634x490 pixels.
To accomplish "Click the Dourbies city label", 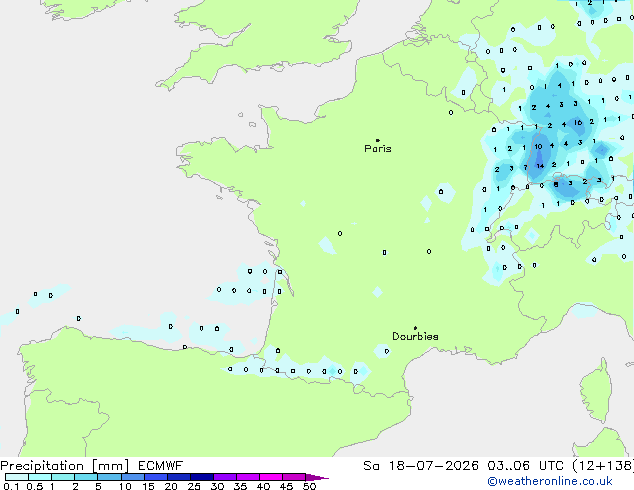I will 415,336.
